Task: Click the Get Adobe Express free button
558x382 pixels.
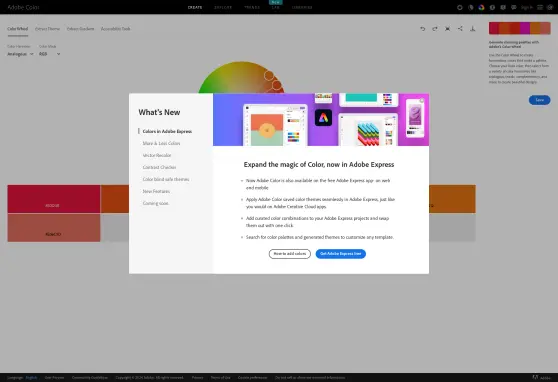Action: 341,254
